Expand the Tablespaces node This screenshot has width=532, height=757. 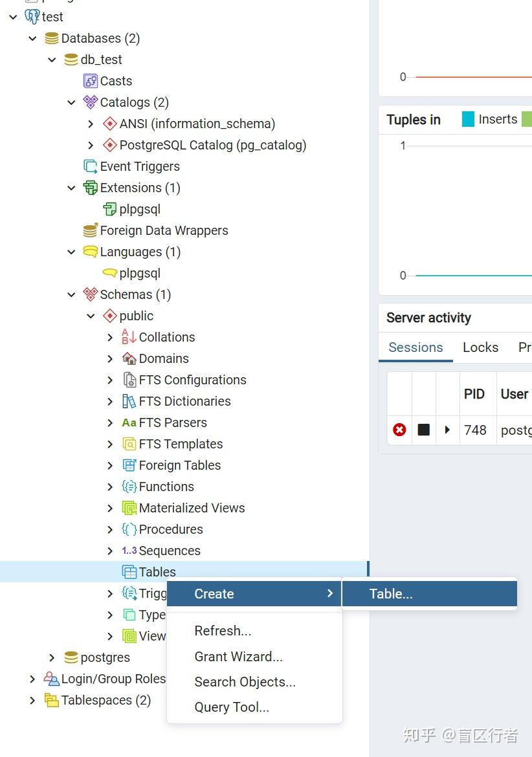[x=32, y=700]
